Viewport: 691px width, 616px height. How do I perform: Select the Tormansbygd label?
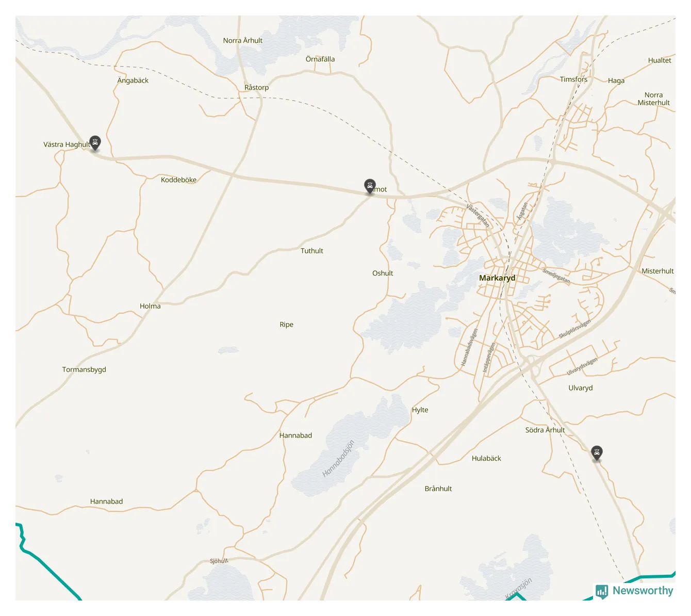(x=84, y=370)
